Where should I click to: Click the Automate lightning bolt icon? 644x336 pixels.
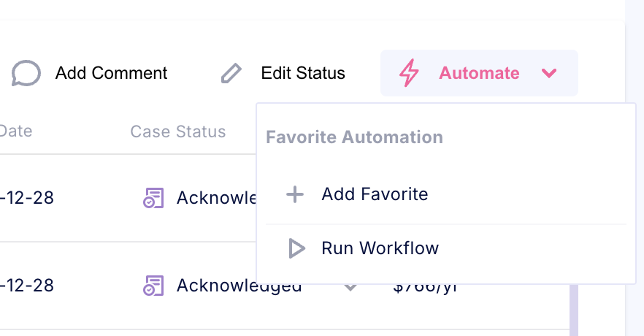pyautogui.click(x=410, y=73)
